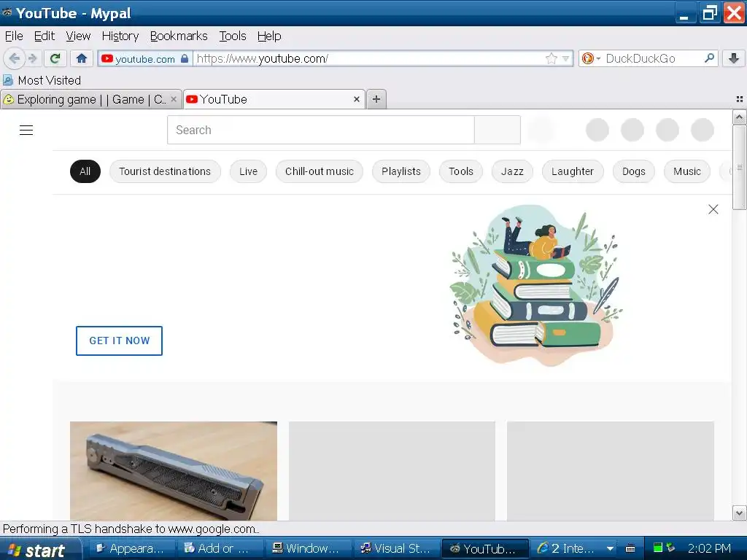Open the home page via house icon
Screen dimensions: 747x560
(82, 58)
